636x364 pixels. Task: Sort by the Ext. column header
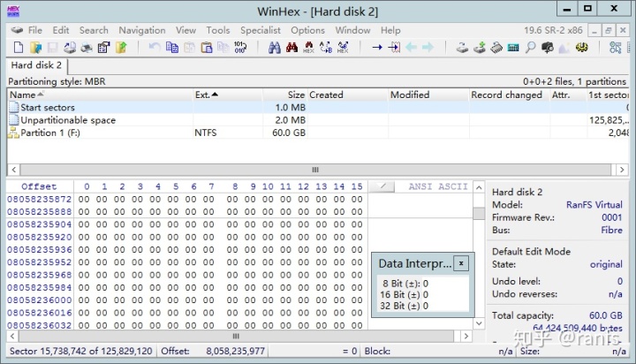pos(227,95)
